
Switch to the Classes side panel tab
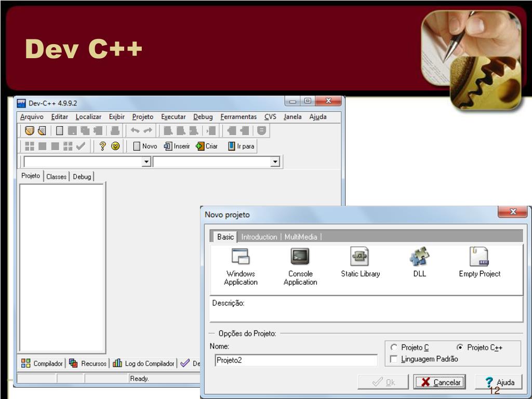pyautogui.click(x=56, y=177)
